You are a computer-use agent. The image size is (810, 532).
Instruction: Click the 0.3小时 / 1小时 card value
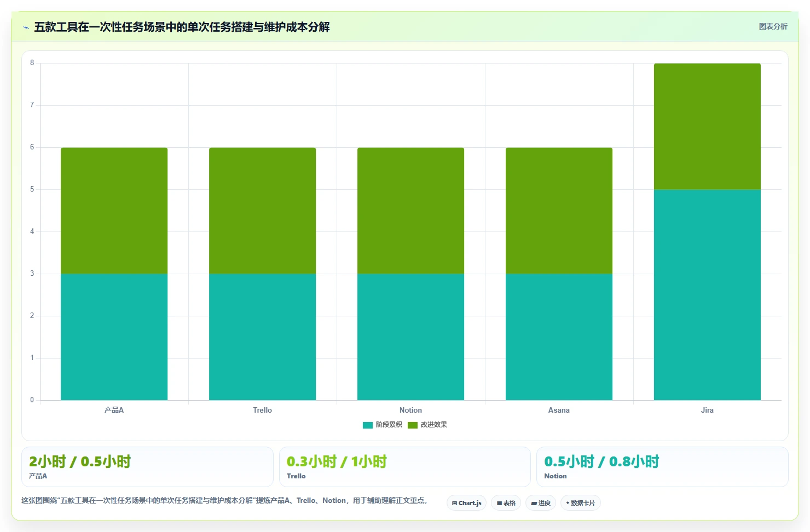coord(337,461)
